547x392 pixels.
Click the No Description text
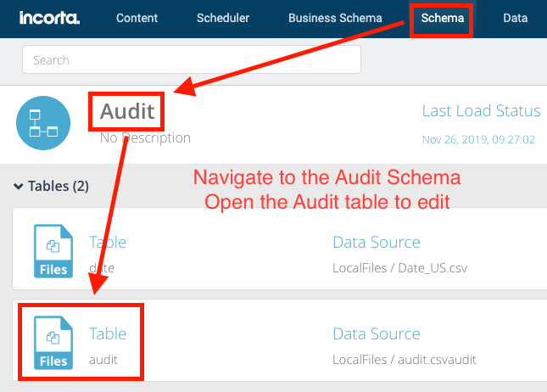(x=145, y=138)
